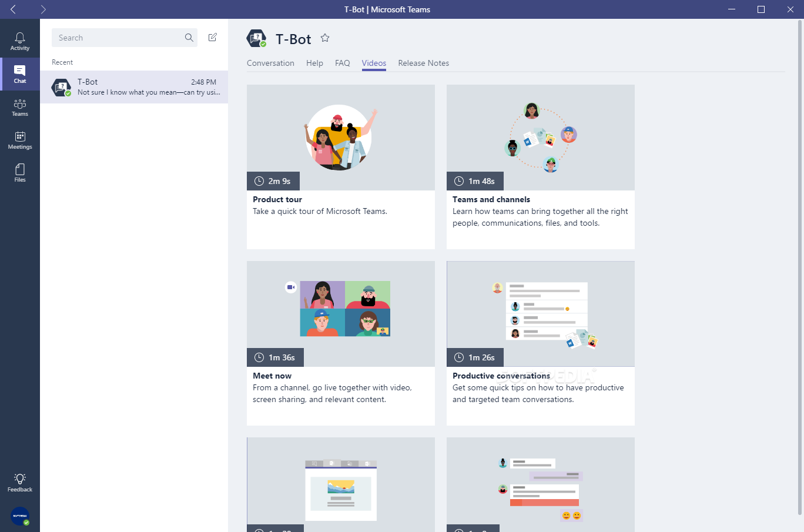Click the 2m 9s duration badge
Viewport: 804px width, 532px height.
coord(273,181)
